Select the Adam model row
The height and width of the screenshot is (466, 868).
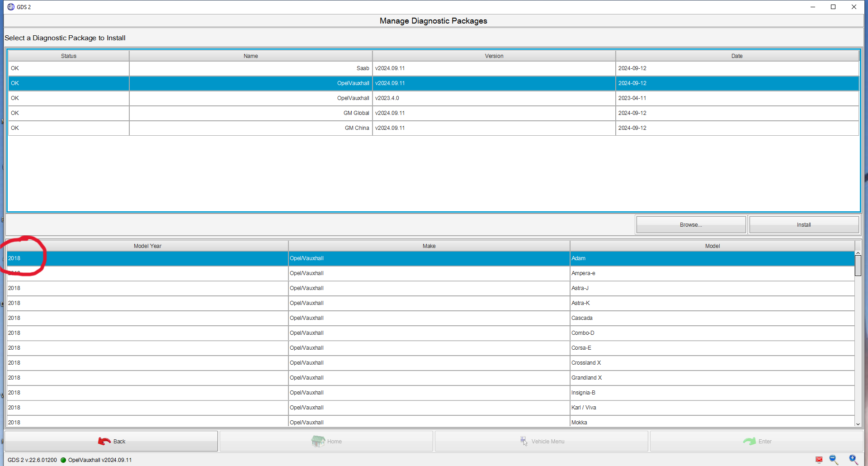[431, 258]
